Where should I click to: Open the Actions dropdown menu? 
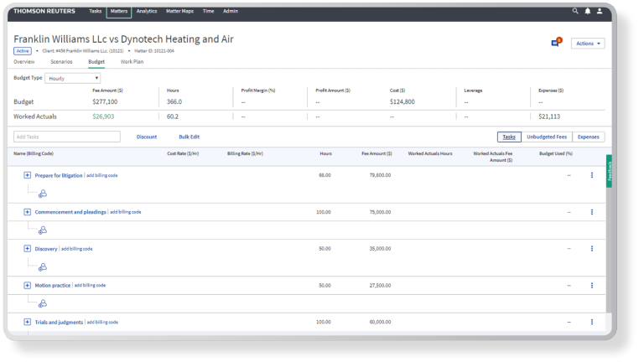[587, 44]
